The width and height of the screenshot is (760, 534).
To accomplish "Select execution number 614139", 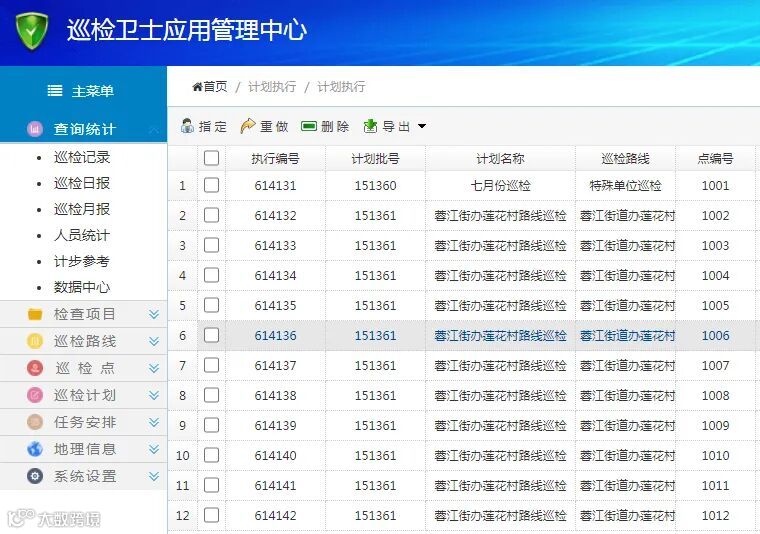I will pos(275,425).
